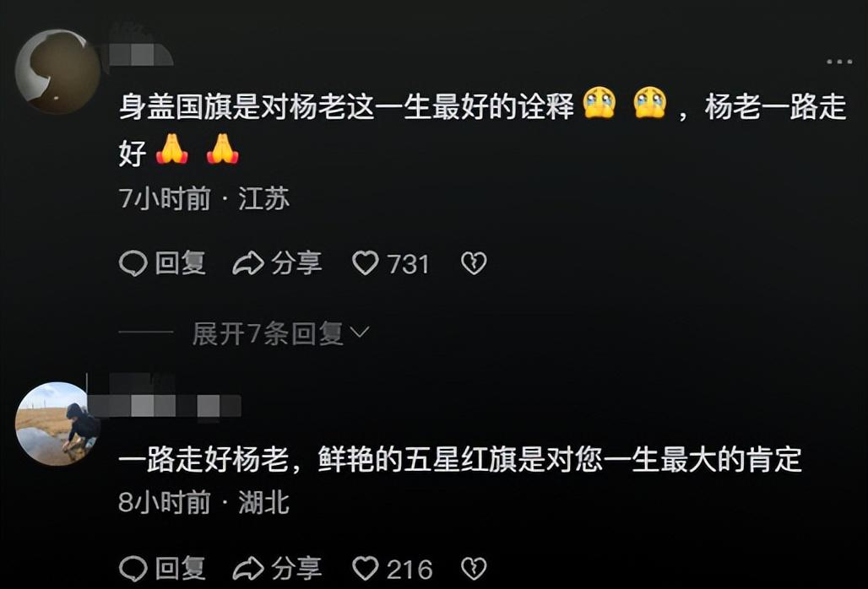Screen dimensions: 868x589
Task: Click 分享 text on the first comment
Action: click(x=296, y=263)
